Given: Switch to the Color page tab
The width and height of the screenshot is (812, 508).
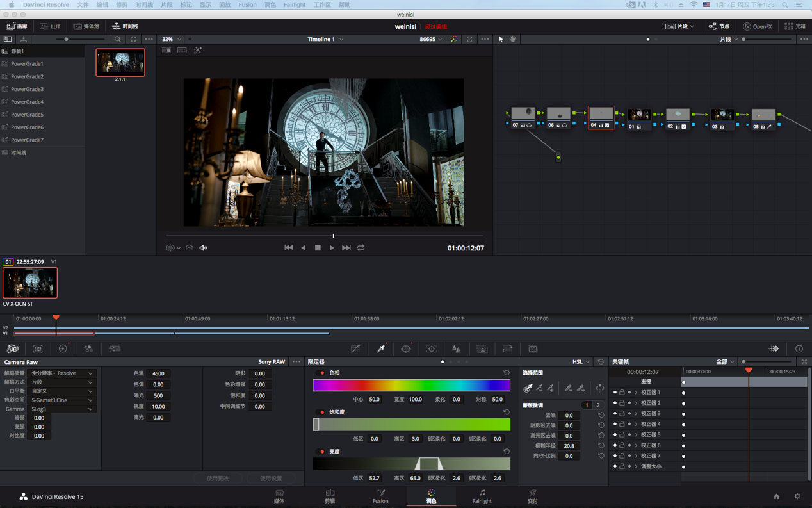Looking at the screenshot, I should pos(431,496).
